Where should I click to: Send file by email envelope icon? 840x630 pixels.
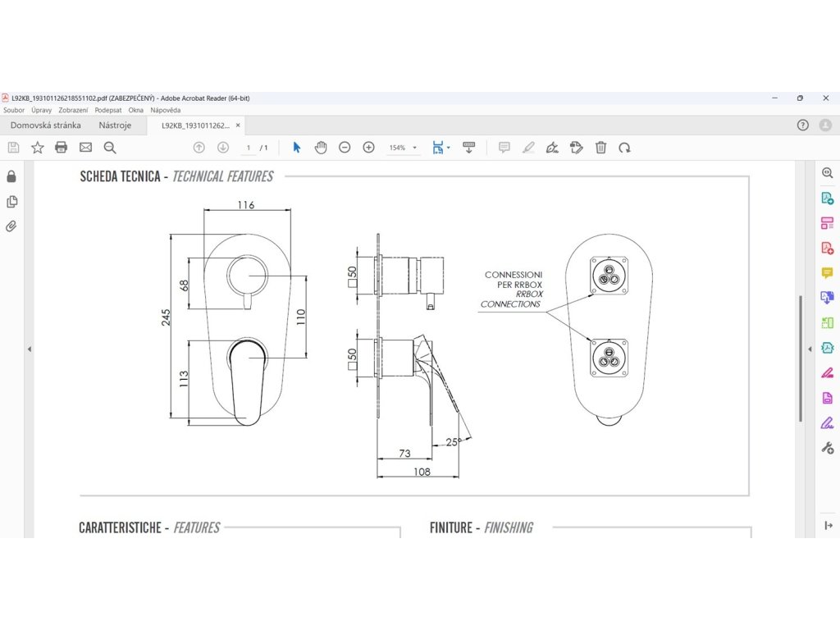point(85,148)
